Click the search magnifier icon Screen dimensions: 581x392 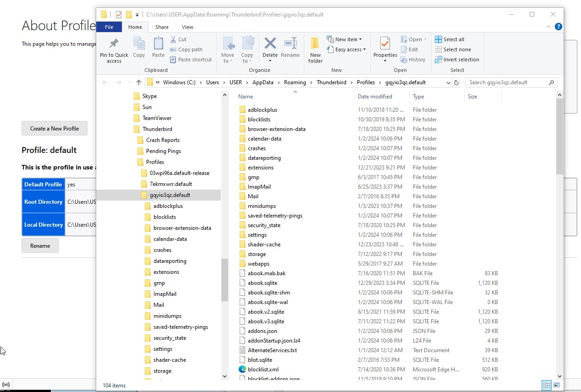[x=552, y=82]
